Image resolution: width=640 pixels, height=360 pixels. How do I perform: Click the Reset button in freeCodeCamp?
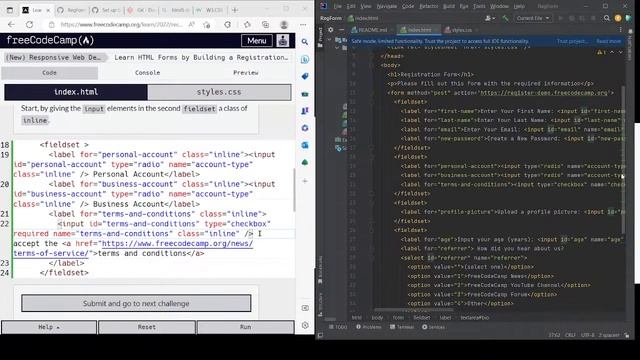pos(147,327)
